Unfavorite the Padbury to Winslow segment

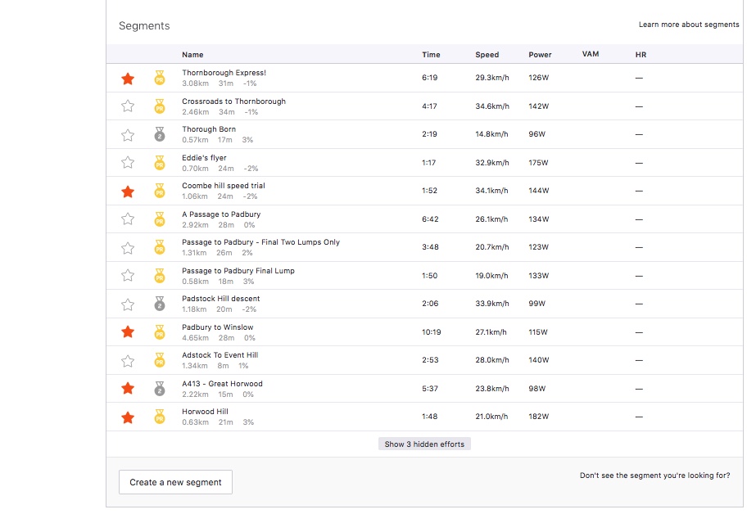pyautogui.click(x=128, y=331)
